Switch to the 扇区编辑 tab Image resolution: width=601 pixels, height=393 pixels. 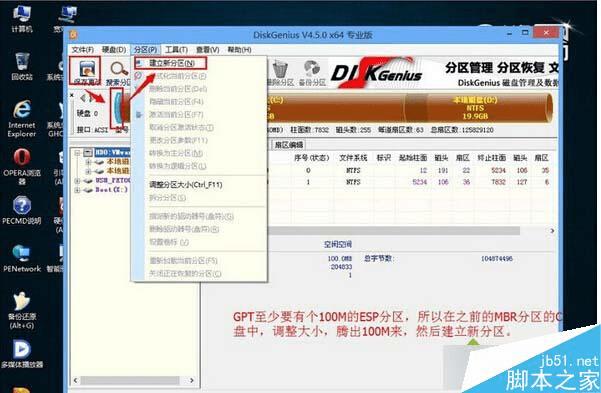coord(289,145)
